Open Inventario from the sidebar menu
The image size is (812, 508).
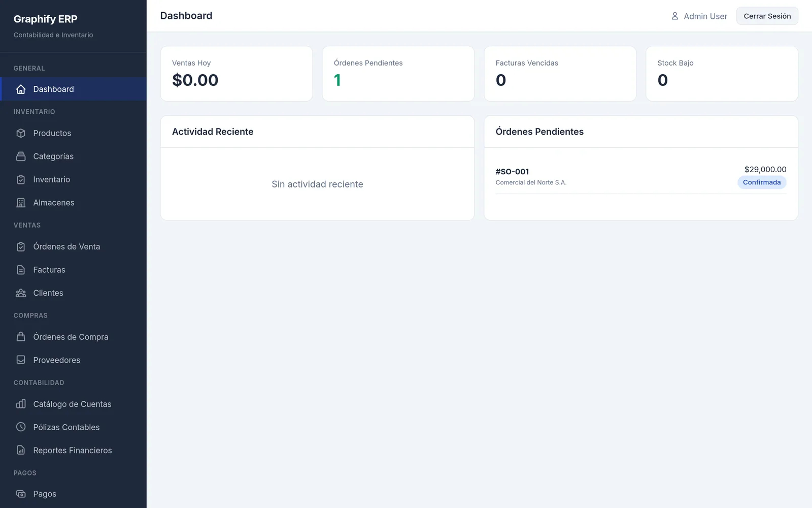tap(73, 179)
